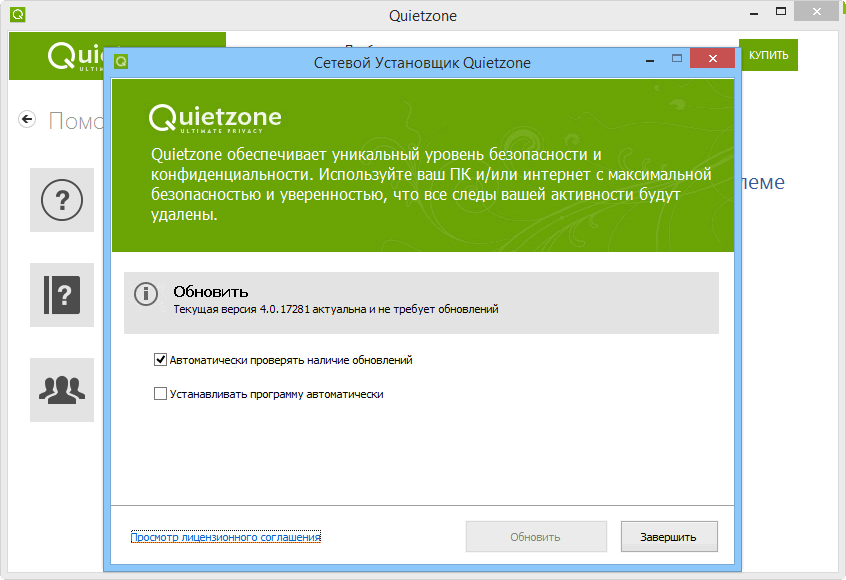Click the Quietzone logo in installer banner
846x580 pixels.
[x=215, y=118]
